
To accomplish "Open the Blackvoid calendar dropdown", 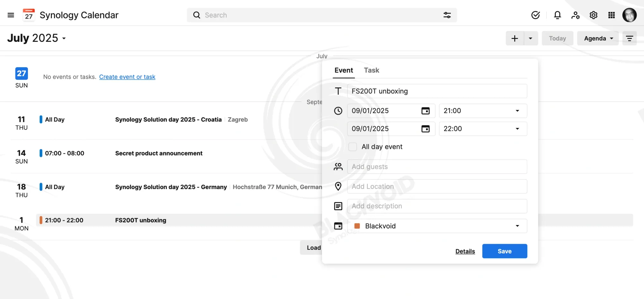I will [437, 226].
